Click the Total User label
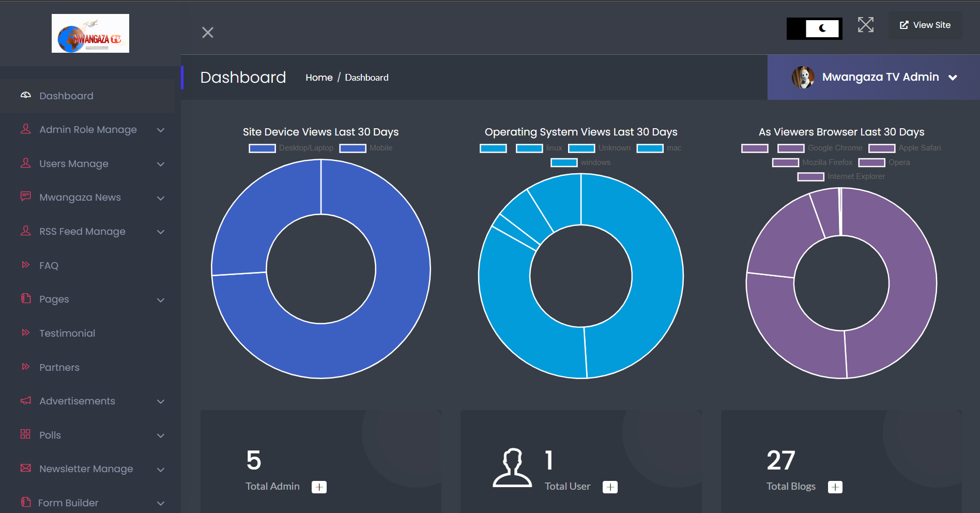980x513 pixels. coord(567,486)
